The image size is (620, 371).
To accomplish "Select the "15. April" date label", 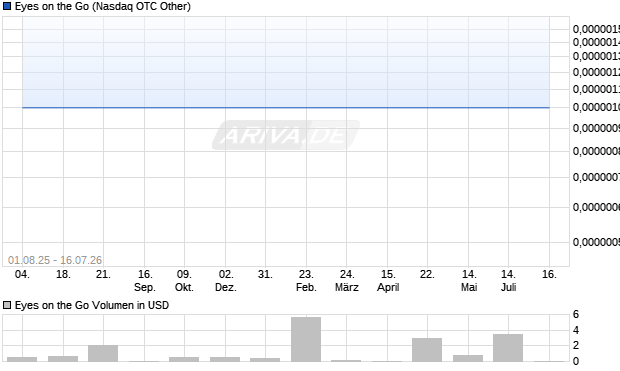I will pos(388,280).
